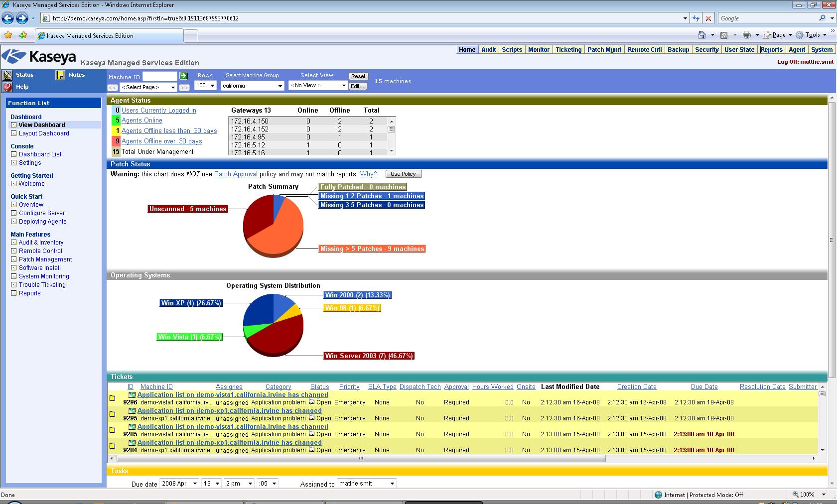Click the box beside Welcome
The image size is (837, 504).
pyautogui.click(x=14, y=184)
